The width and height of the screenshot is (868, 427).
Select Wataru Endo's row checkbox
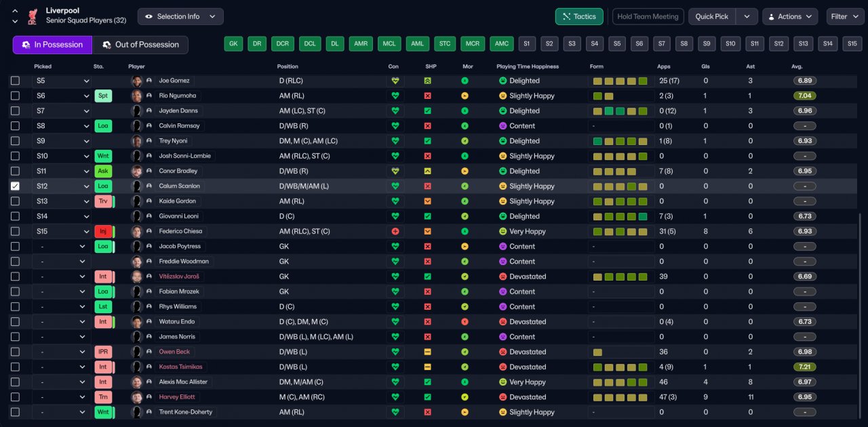[15, 322]
